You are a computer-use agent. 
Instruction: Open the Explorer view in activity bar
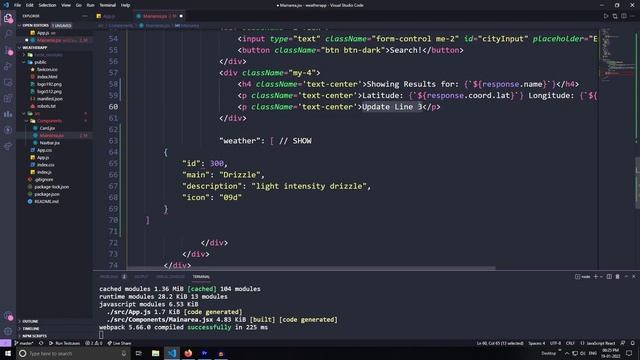point(8,18)
